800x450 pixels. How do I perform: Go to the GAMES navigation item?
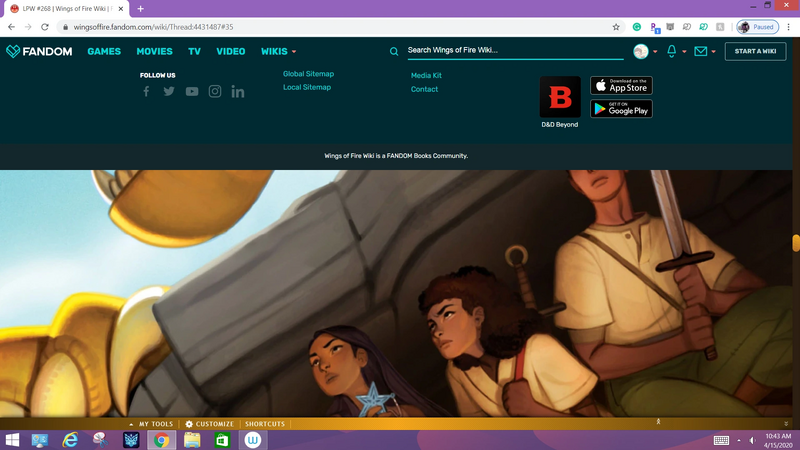point(104,51)
